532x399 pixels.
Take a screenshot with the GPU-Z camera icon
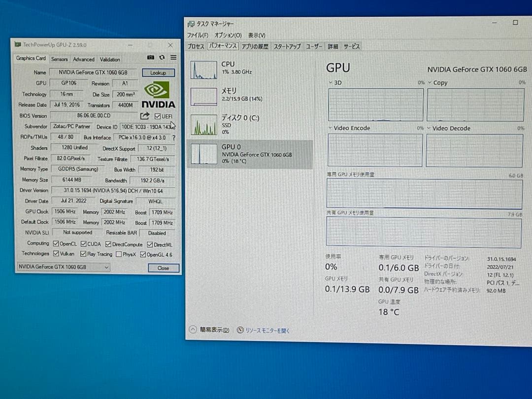click(x=150, y=57)
